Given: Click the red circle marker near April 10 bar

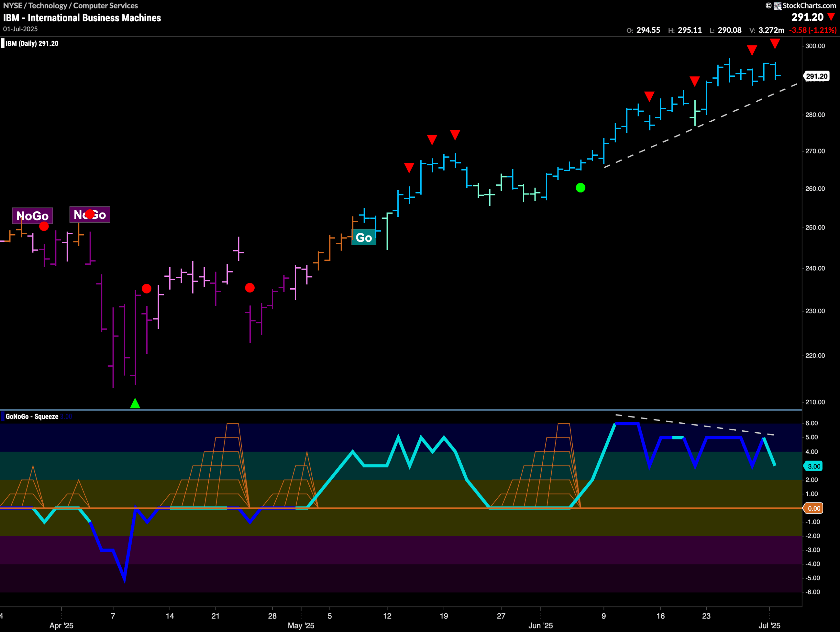Looking at the screenshot, I should pos(146,289).
